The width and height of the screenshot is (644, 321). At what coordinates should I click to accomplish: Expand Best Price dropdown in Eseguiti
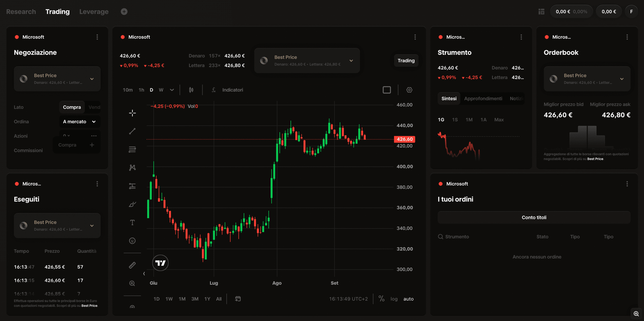(x=57, y=226)
